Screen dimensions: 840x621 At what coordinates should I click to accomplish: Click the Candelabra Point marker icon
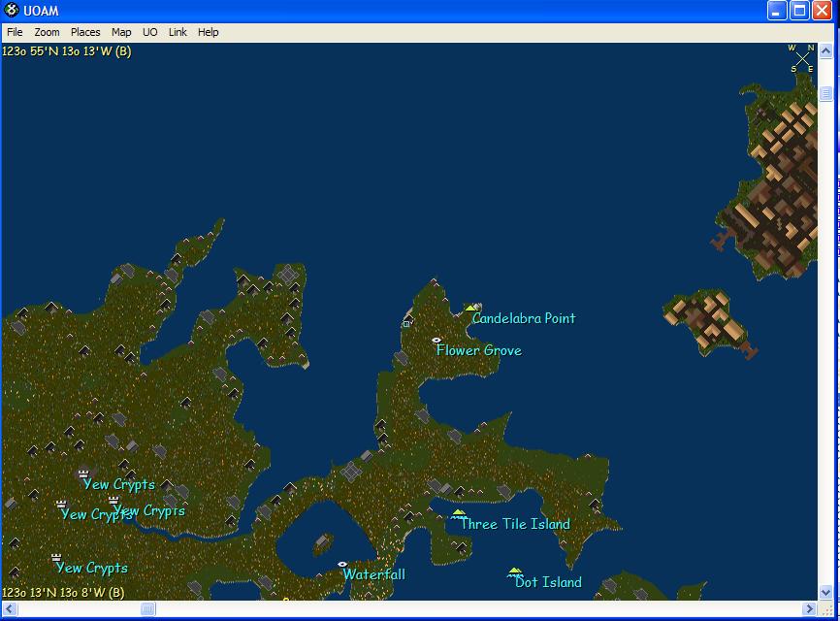point(471,309)
